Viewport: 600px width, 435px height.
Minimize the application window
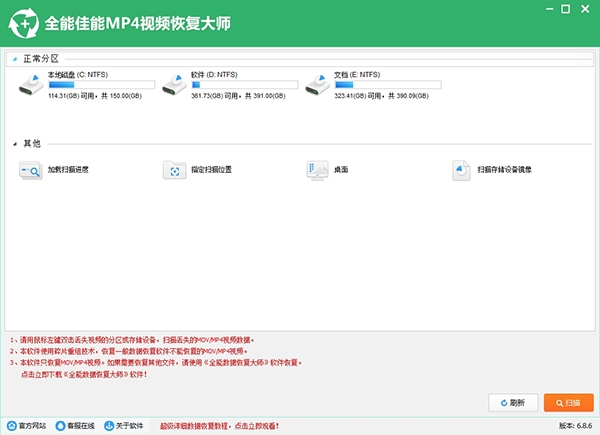pyautogui.click(x=550, y=9)
